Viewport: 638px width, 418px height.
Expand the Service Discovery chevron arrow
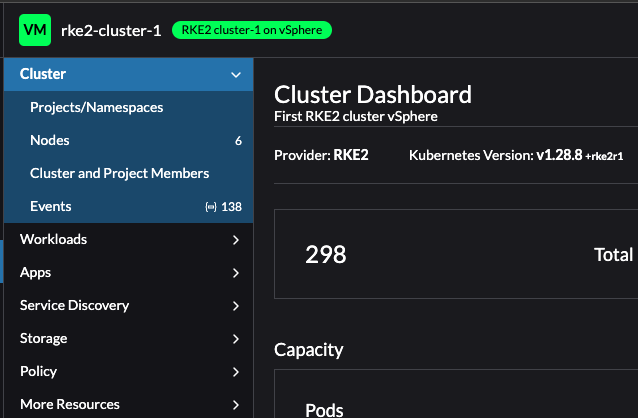click(x=236, y=306)
